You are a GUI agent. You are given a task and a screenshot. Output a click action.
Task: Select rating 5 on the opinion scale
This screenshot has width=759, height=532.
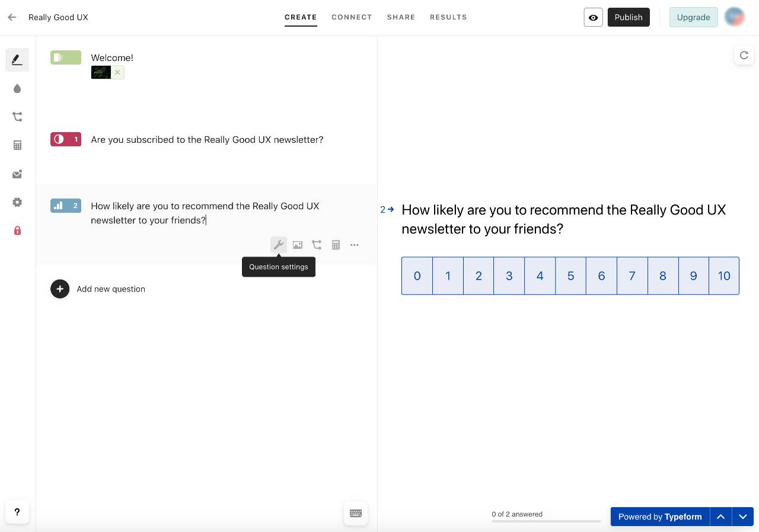click(x=570, y=275)
